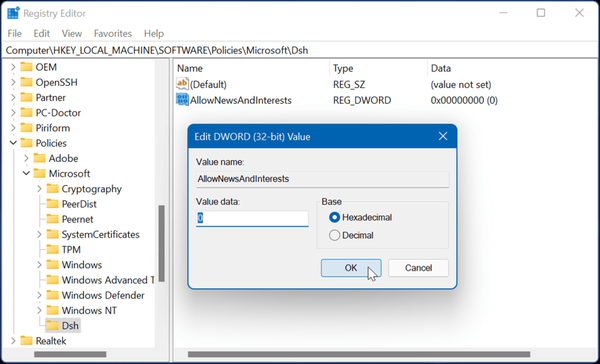Open the Favorites menu

113,34
